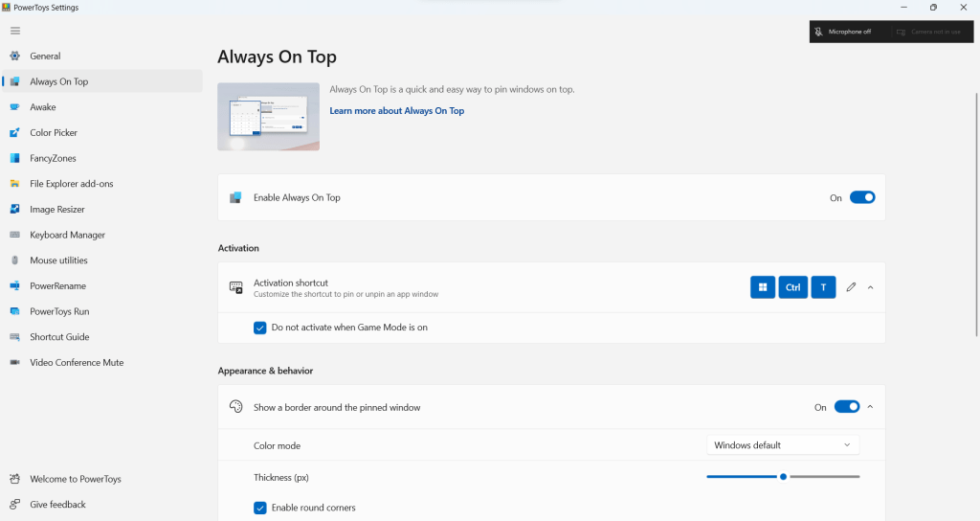Uncheck Enable round corners

(x=260, y=508)
